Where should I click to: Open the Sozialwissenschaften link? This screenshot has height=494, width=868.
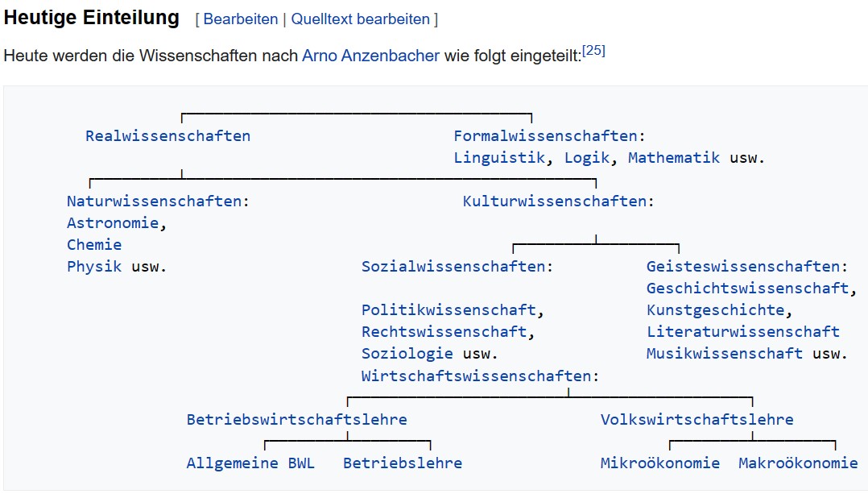[453, 267]
